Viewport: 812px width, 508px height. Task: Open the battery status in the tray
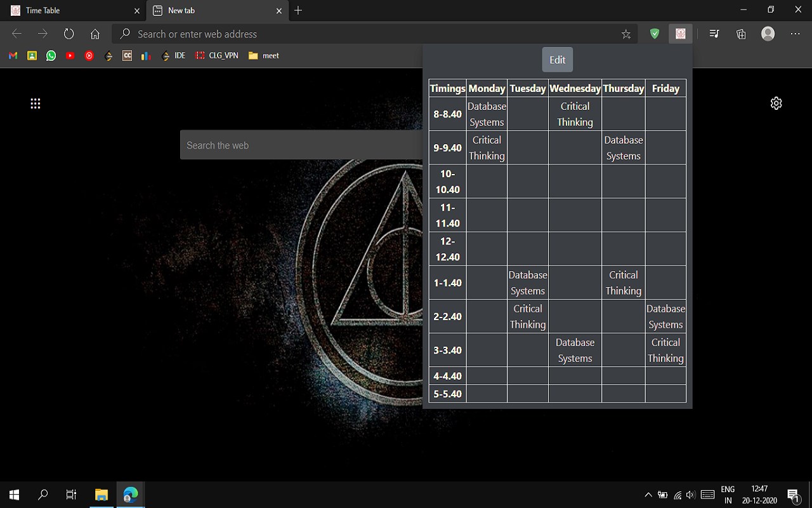(x=663, y=495)
